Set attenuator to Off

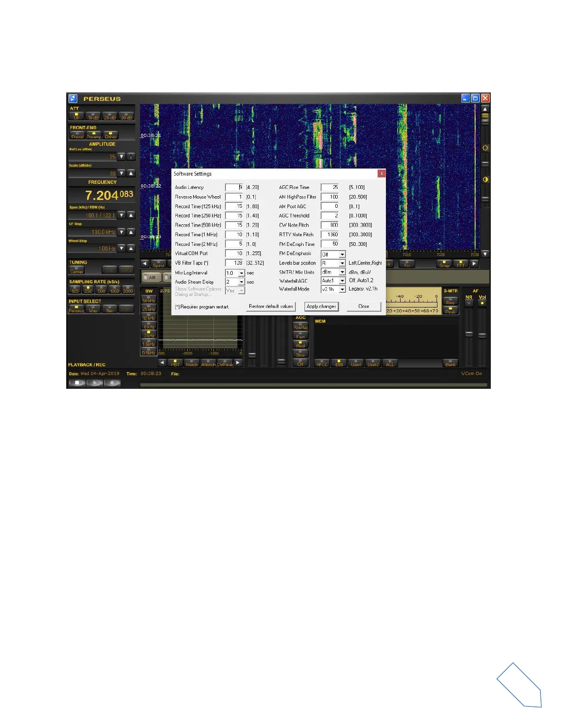click(x=76, y=116)
